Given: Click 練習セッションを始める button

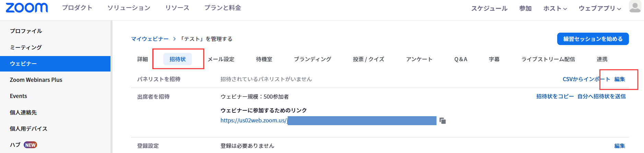Looking at the screenshot, I should tap(593, 39).
